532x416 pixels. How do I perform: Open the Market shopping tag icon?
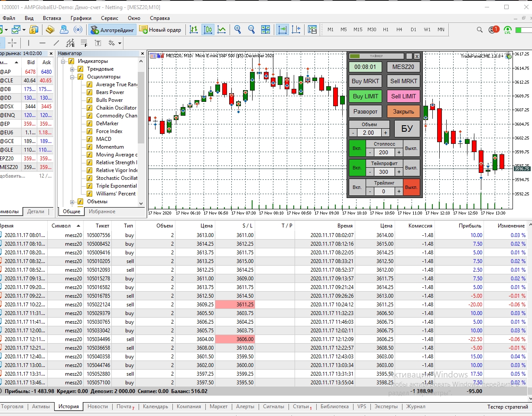coord(50,30)
